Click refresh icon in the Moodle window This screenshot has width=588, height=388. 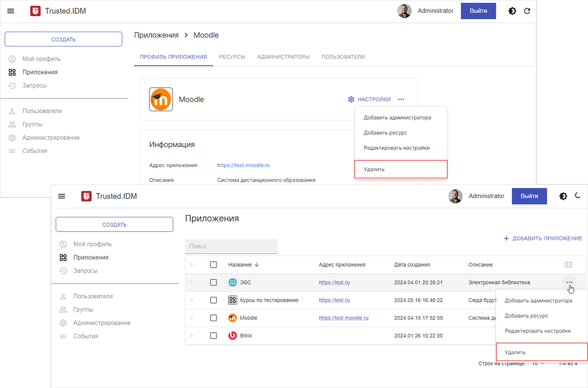(527, 11)
